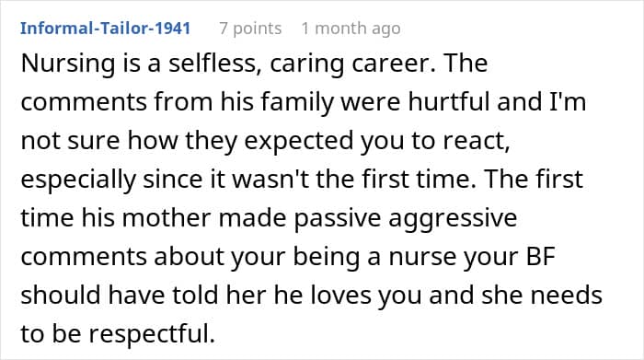Click the last line to be respectful
Viewport: 644px width, 360px height.
point(118,333)
